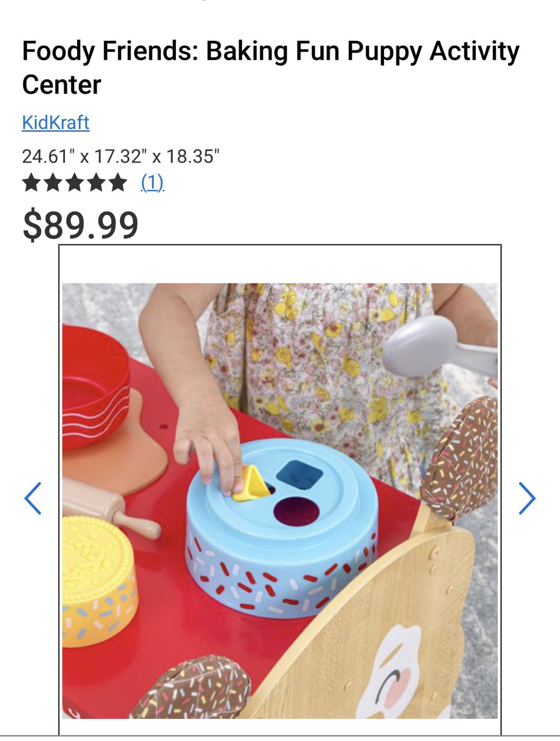Advance to the next product image
Image resolution: width=560 pixels, height=741 pixels.
(x=527, y=498)
